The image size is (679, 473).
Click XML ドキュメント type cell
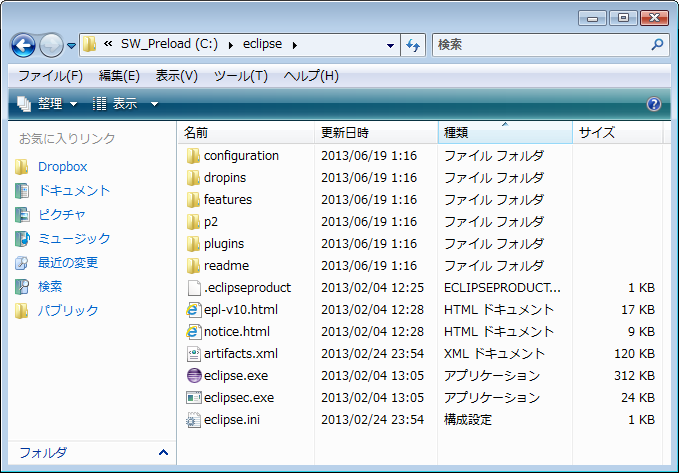point(494,354)
